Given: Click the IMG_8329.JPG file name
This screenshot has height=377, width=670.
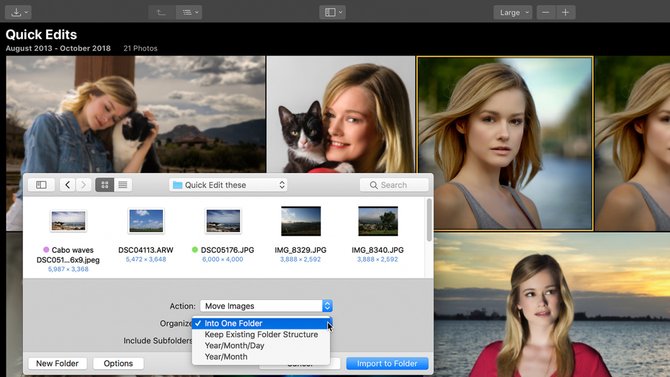Looking at the screenshot, I should (x=300, y=250).
